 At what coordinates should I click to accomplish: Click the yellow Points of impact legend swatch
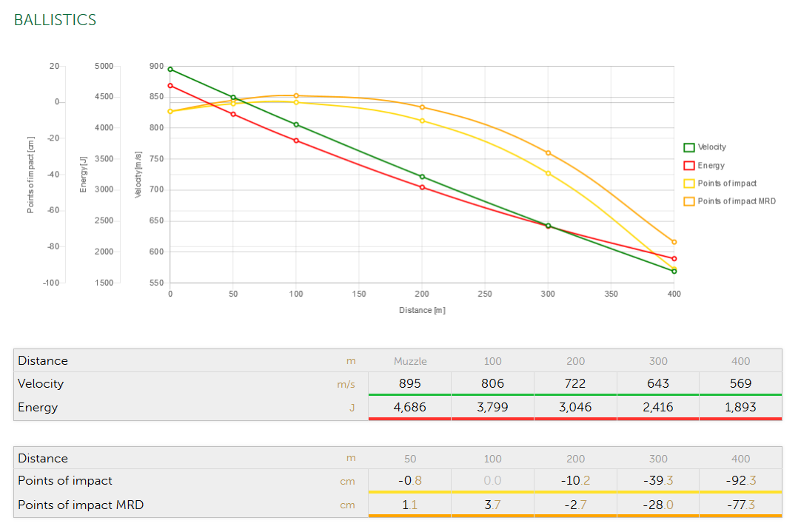pyautogui.click(x=688, y=183)
